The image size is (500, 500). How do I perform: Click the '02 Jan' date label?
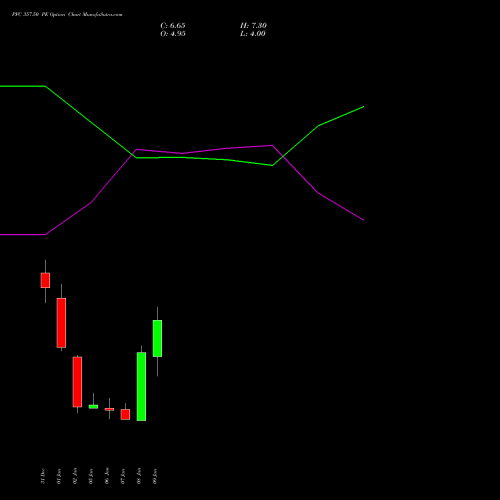click(75, 476)
